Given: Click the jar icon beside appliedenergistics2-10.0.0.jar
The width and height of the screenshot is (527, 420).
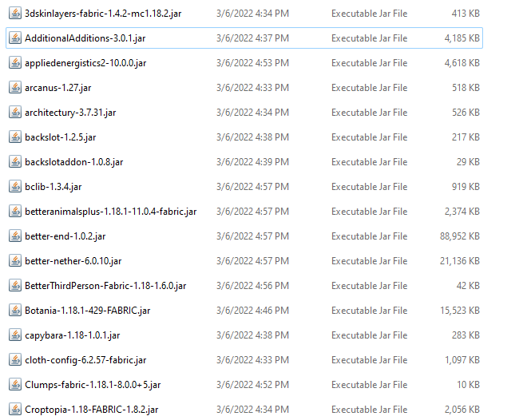Looking at the screenshot, I should [15, 63].
